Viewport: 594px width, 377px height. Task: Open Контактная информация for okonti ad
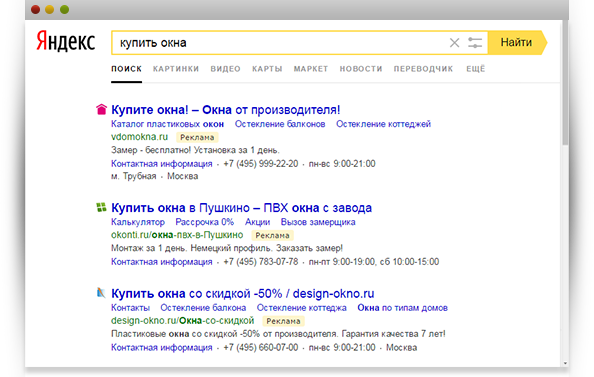(162, 262)
